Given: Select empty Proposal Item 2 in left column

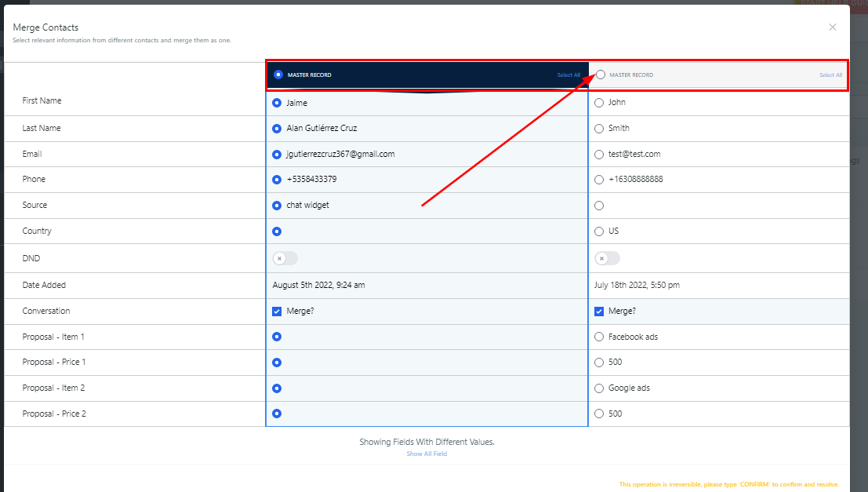Looking at the screenshot, I should click(277, 388).
